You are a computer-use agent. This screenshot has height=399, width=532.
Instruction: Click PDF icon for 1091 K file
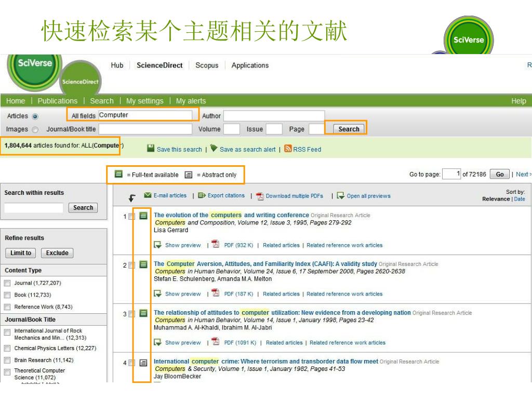216,341
